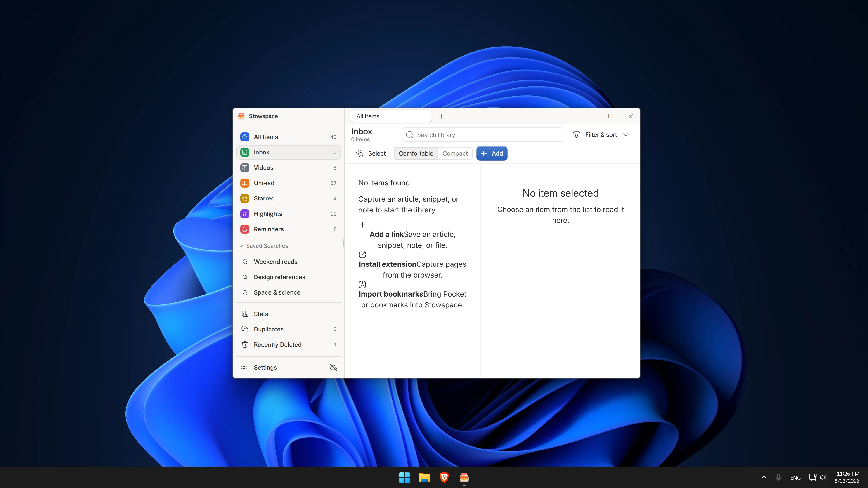Click the '0 items' subtitle
Image resolution: width=868 pixels, height=488 pixels.
[360, 139]
